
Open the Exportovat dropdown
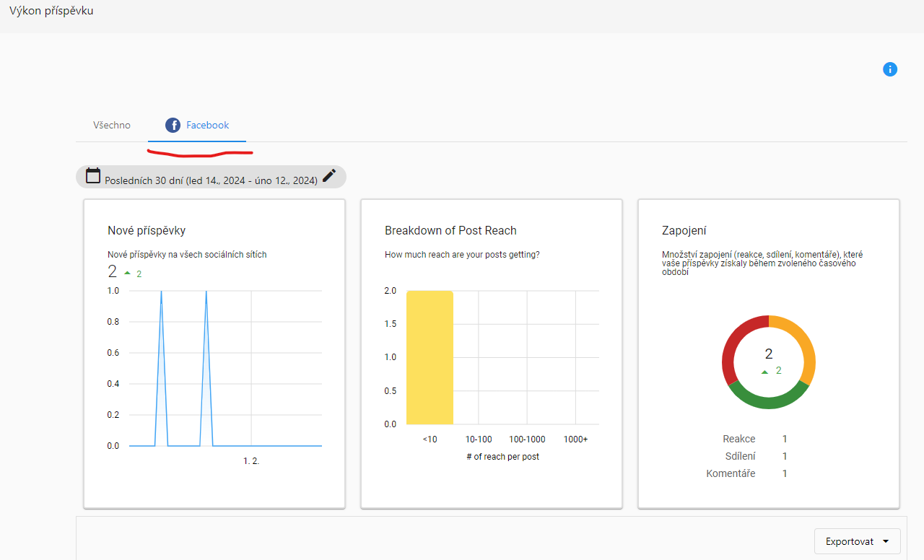[858, 541]
